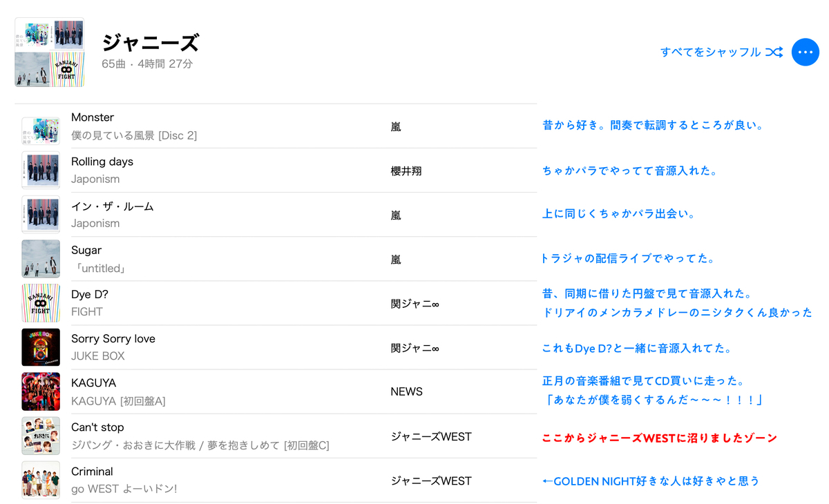This screenshot has height=504, width=829.
Task: Click the Sugar album thumbnail
Action: pos(41,259)
